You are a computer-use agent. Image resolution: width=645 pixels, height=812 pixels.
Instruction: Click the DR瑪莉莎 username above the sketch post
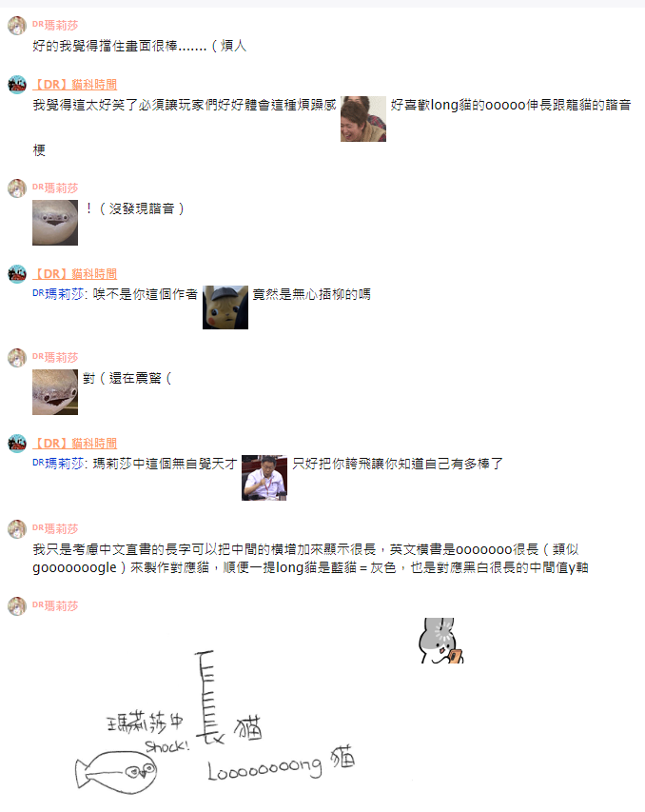55,605
